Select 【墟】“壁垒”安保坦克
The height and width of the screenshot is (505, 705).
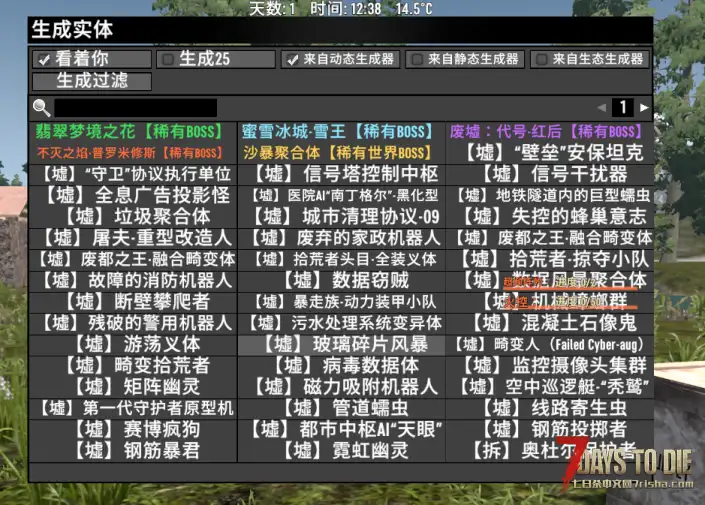tap(553, 153)
